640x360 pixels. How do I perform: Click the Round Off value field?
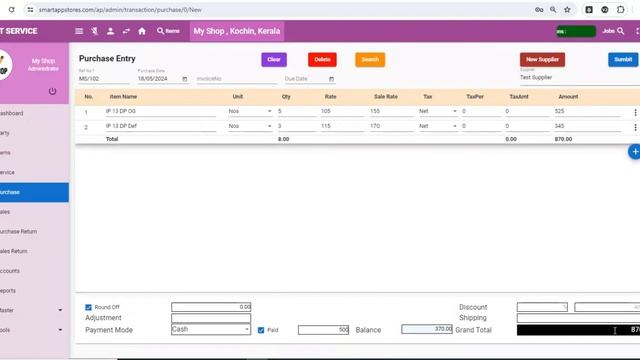point(211,307)
